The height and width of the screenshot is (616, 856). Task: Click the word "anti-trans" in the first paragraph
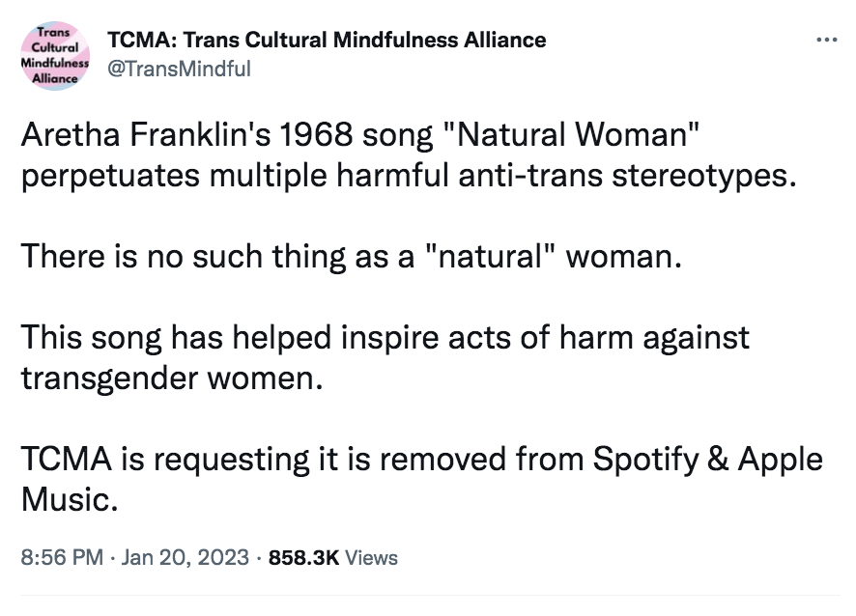point(530,176)
